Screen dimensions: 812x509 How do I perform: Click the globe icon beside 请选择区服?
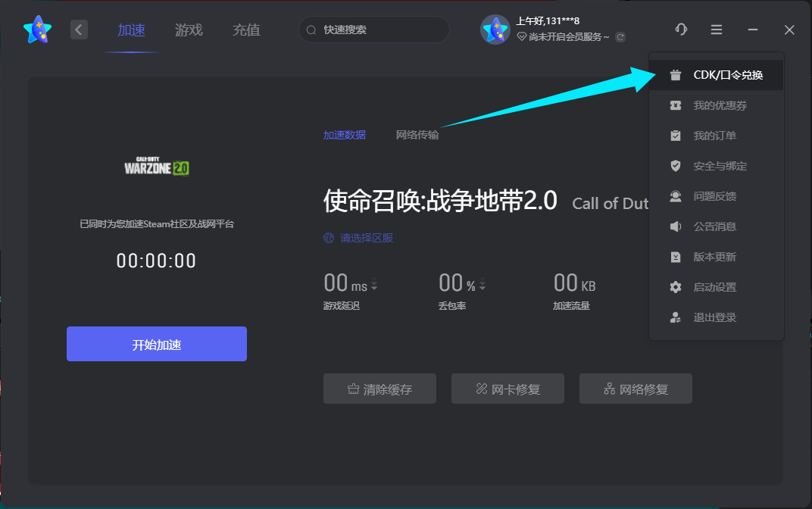(328, 238)
